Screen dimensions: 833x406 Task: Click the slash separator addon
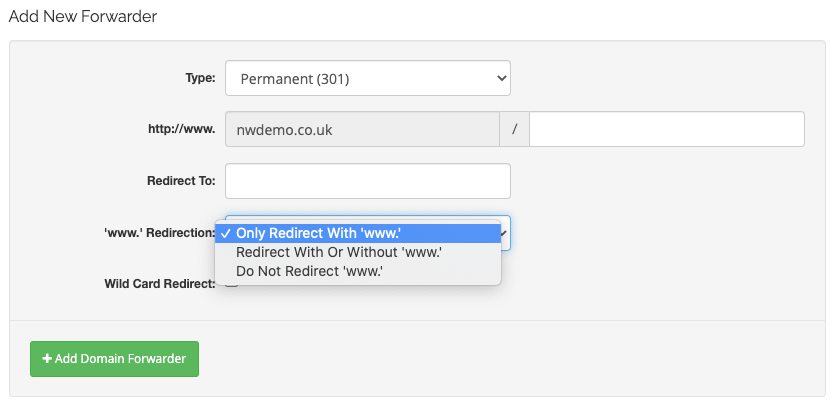click(514, 129)
